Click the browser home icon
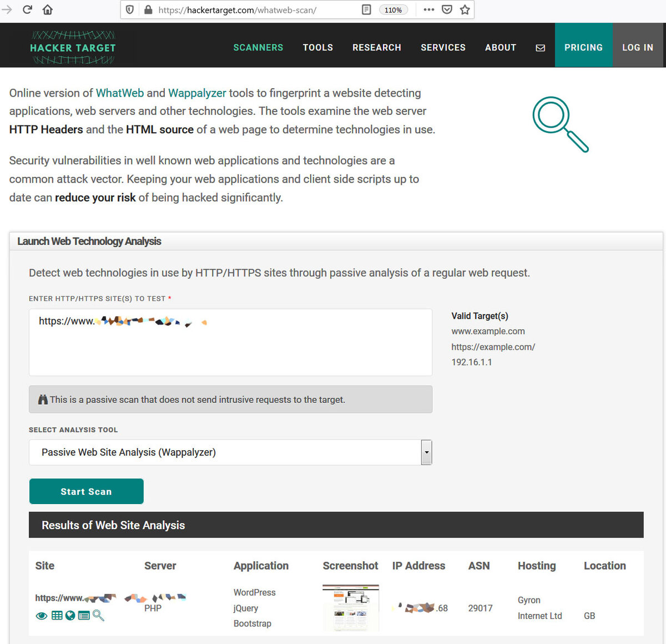Screen dimensions: 666x644 (x=48, y=9)
